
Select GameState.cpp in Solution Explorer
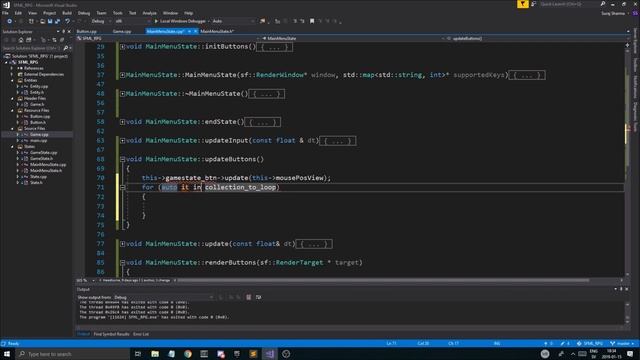click(x=43, y=153)
